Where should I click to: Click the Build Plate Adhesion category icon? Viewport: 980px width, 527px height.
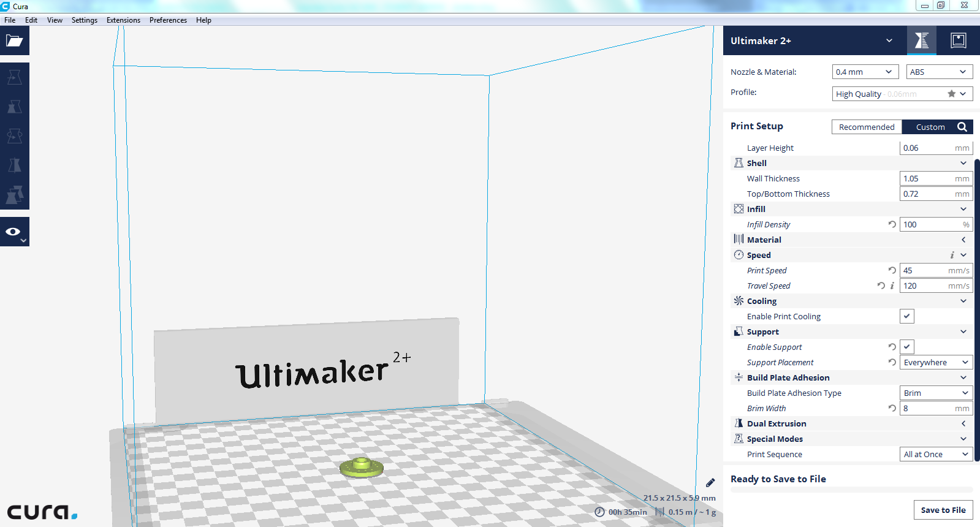coord(739,377)
